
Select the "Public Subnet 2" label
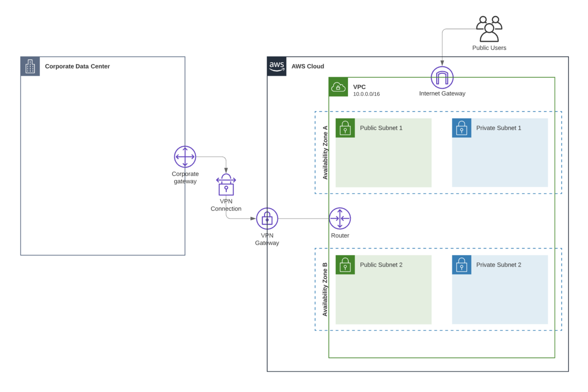tap(381, 265)
